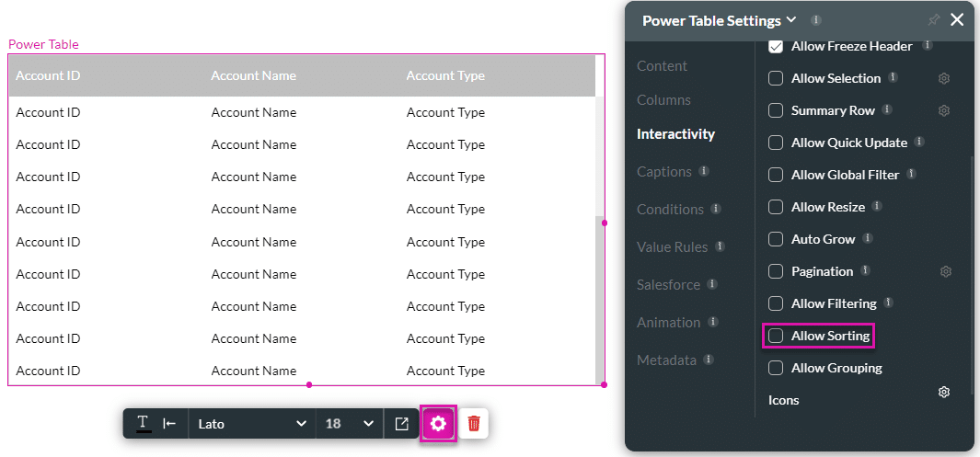This screenshot has width=980, height=457.
Task: Switch to the Conditions tab
Action: click(x=671, y=209)
